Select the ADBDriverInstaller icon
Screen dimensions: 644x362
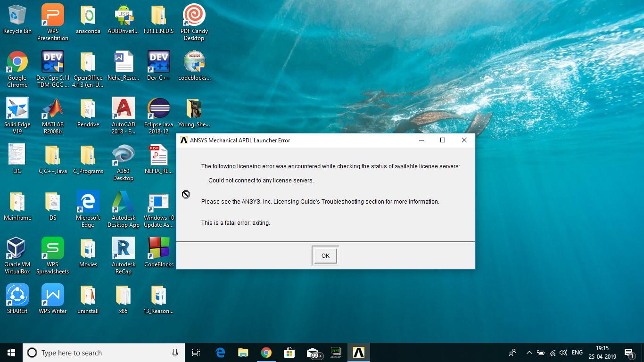[124, 20]
